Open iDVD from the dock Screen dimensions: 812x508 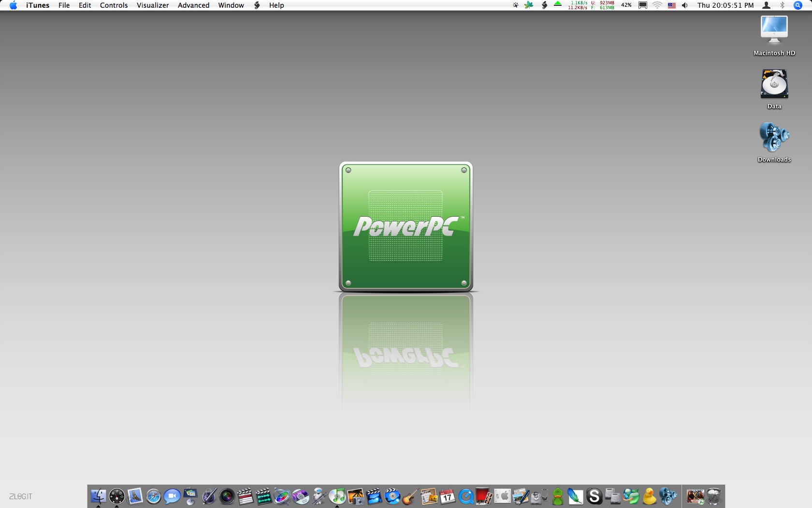[392, 496]
